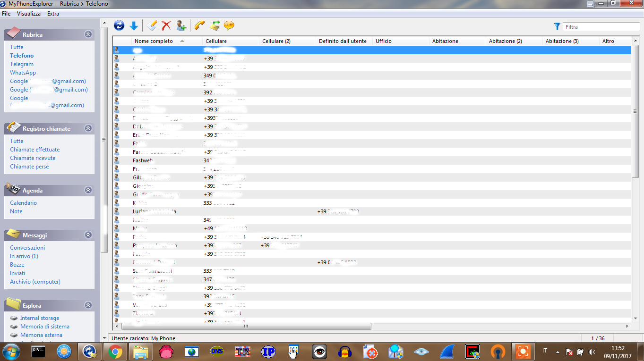The height and width of the screenshot is (361, 644).
Task: Click the Altro column header
Action: (x=615, y=41)
